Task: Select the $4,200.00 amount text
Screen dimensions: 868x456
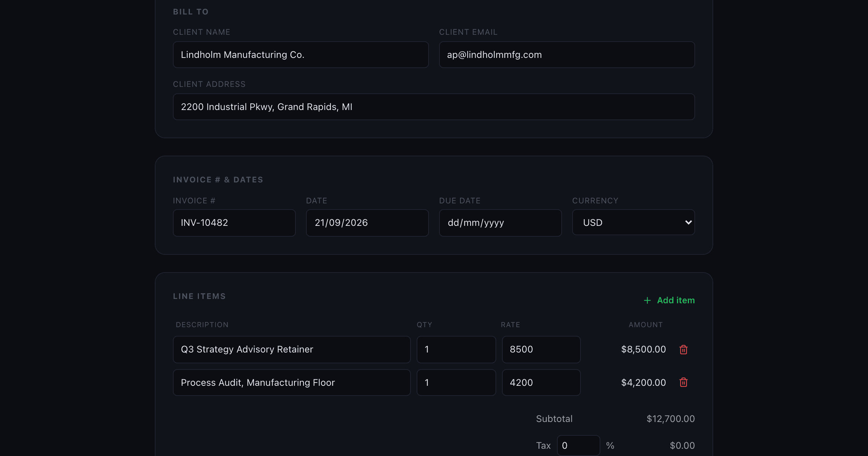Action: point(643,383)
